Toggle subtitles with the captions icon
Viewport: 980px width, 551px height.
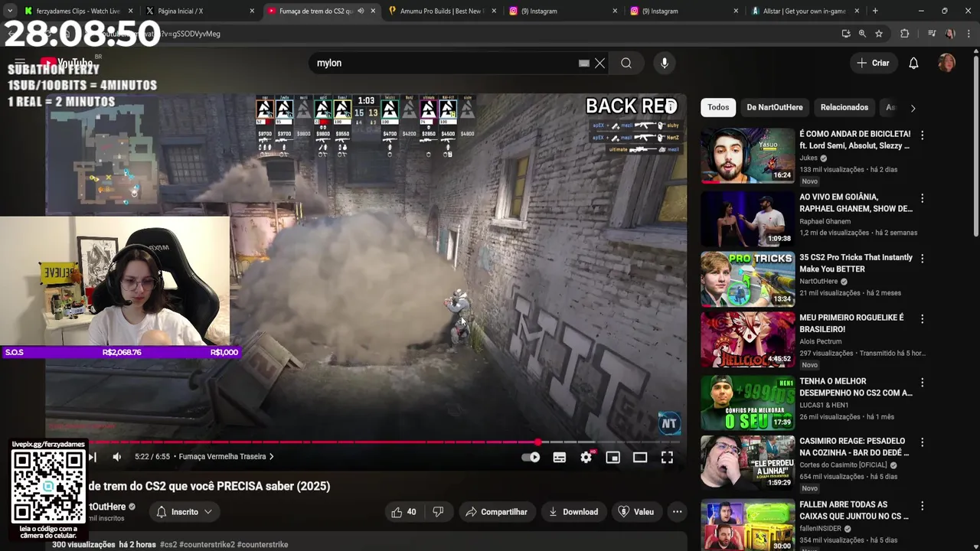[560, 457]
